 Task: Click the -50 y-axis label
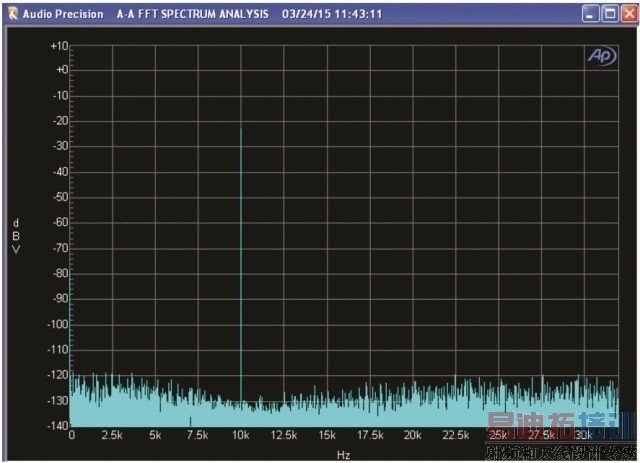60,197
